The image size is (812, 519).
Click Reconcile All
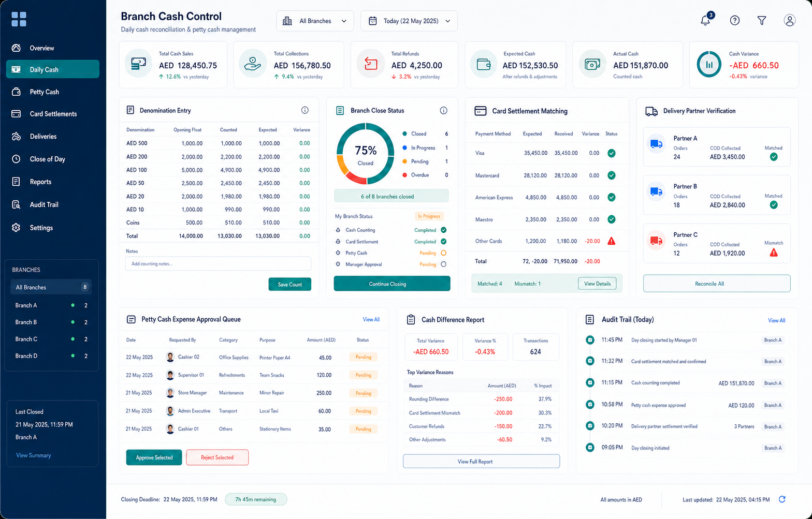tap(717, 284)
